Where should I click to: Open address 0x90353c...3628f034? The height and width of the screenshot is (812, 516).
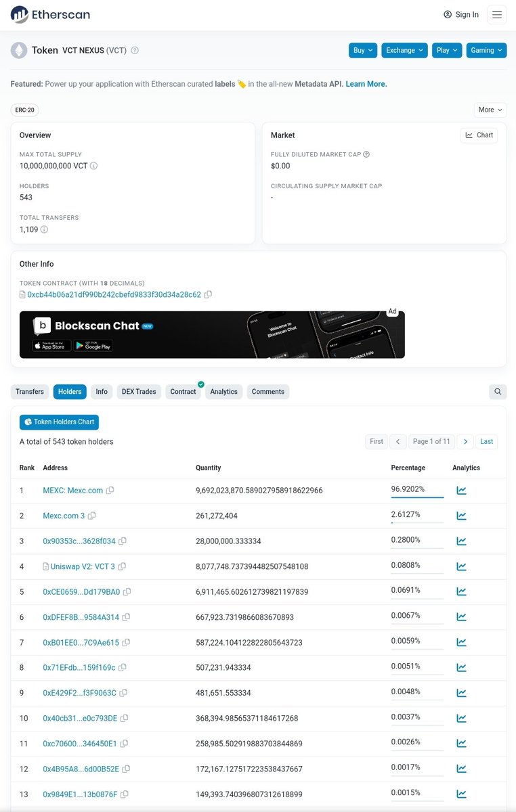click(79, 541)
